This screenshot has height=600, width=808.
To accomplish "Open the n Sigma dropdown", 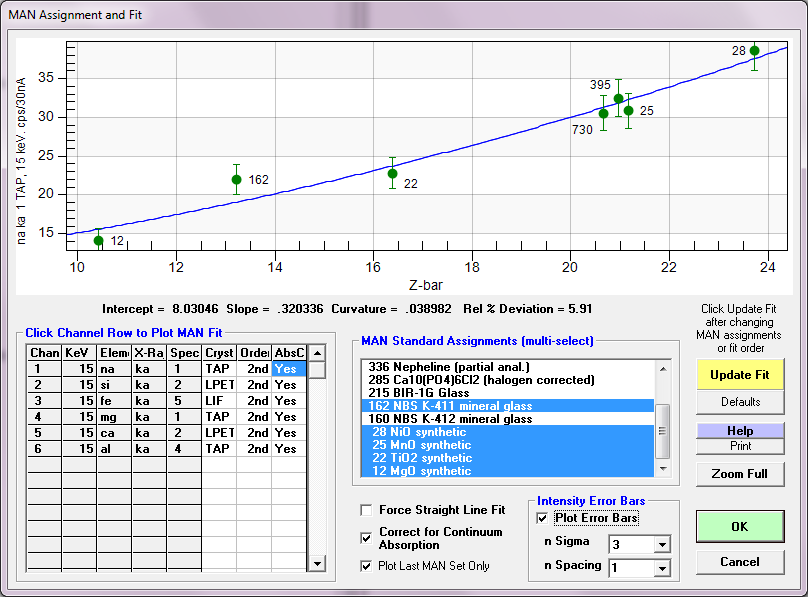I will pos(660,544).
